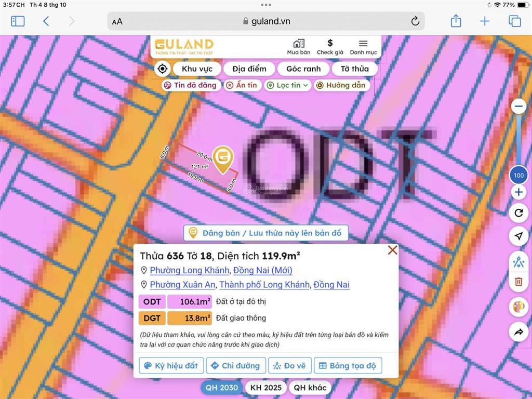
Task: Click the locate-me crosshair icon
Action: [162, 69]
